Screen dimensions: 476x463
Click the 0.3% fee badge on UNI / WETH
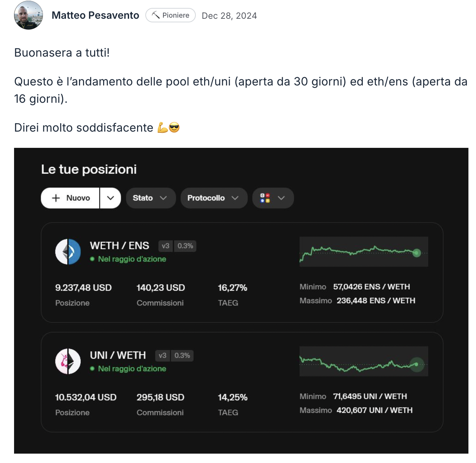(x=182, y=356)
